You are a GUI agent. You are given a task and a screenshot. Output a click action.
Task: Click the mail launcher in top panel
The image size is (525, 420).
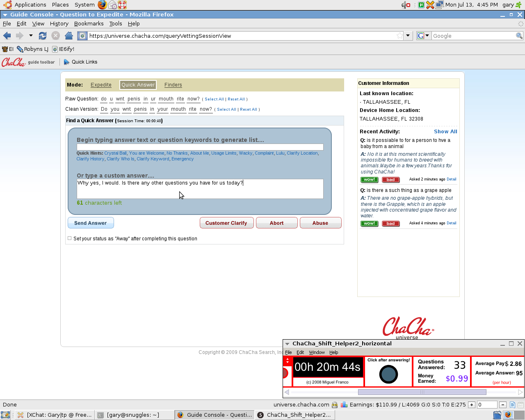coord(112,5)
